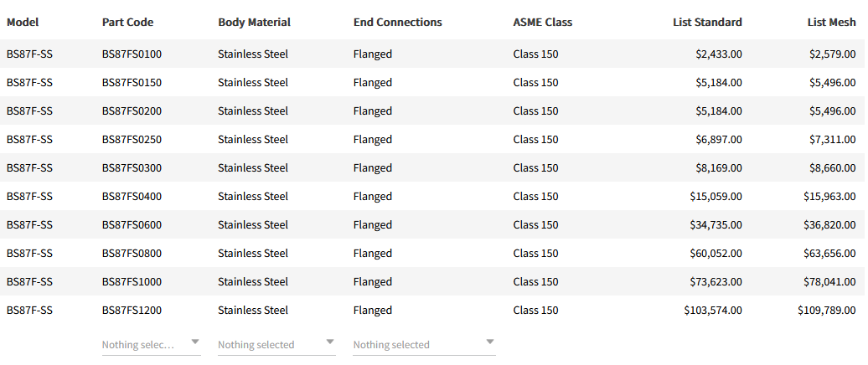The width and height of the screenshot is (868, 365).
Task: Select the row with part code BS87FS0600
Action: point(132,225)
